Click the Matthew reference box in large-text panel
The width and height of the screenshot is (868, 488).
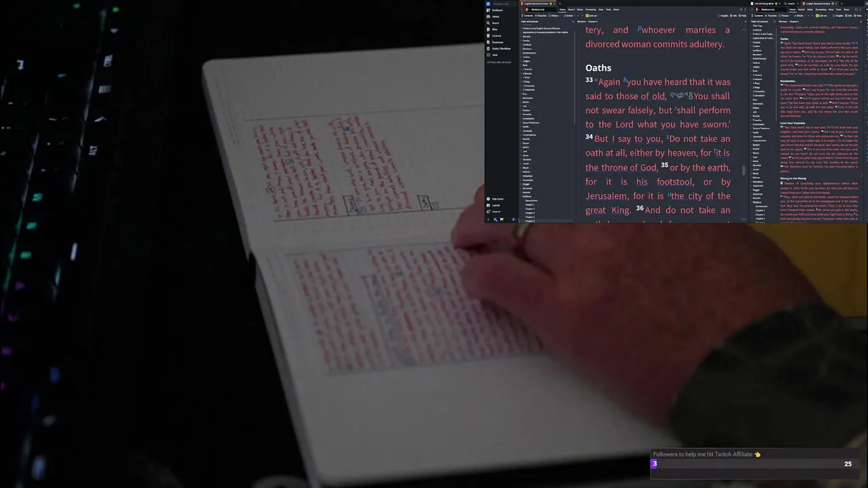pos(540,9)
